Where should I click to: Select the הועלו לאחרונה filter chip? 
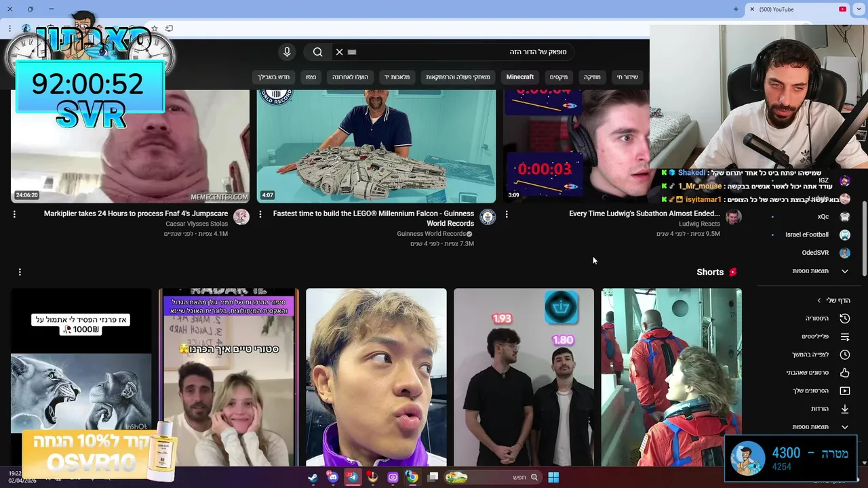tap(350, 77)
